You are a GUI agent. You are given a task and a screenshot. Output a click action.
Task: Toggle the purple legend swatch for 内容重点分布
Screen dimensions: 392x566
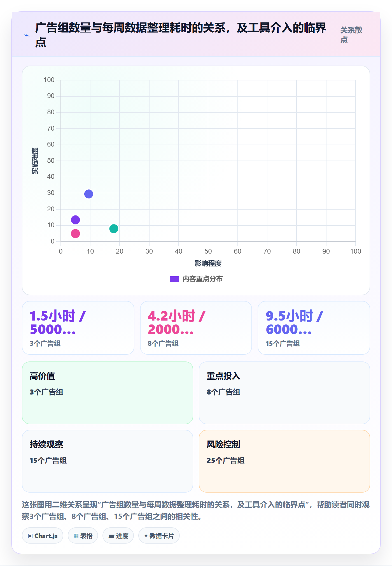coord(174,279)
